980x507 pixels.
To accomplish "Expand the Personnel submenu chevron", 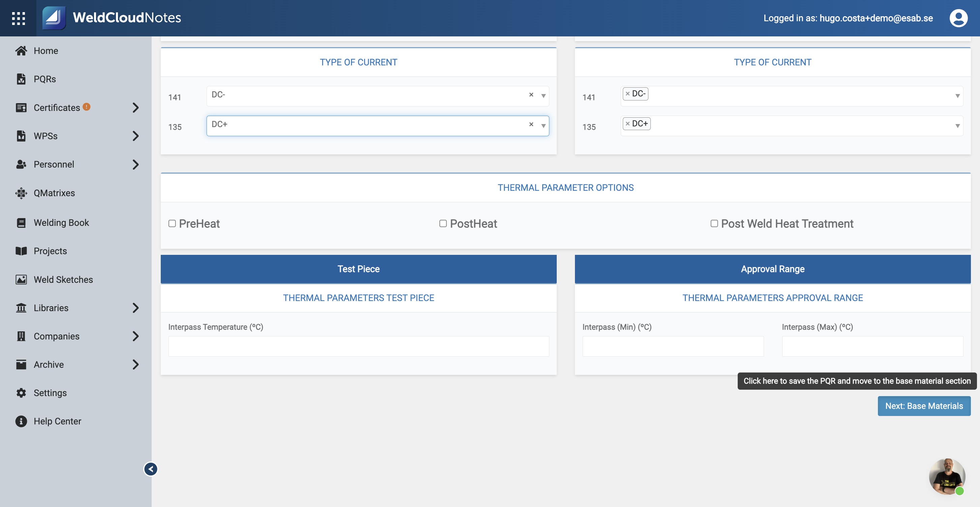I will pos(135,165).
